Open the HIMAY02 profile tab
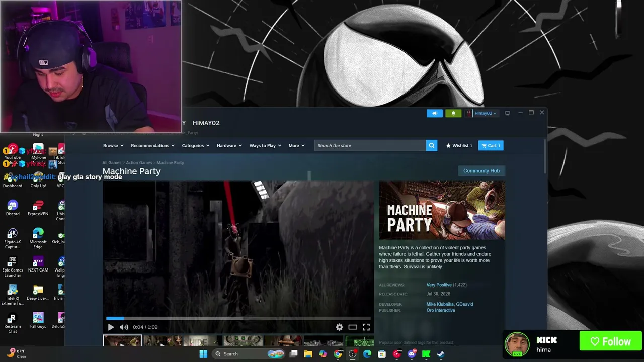The height and width of the screenshot is (362, 644). pos(206,123)
